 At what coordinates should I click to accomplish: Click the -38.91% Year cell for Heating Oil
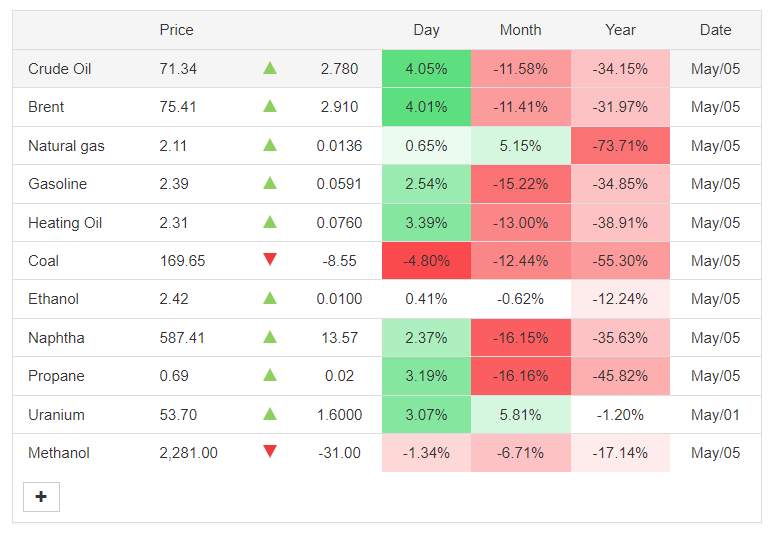click(620, 223)
